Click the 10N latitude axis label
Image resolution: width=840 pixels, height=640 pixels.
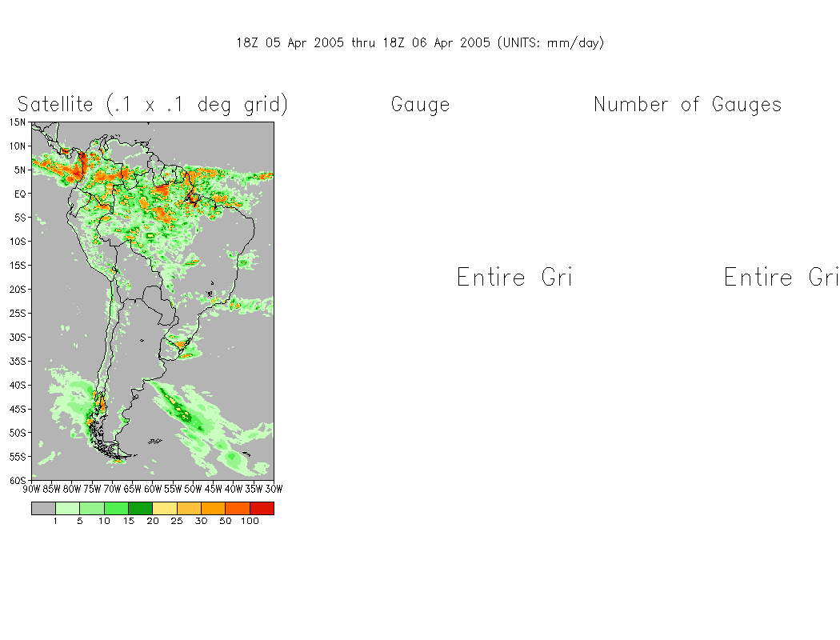click(x=17, y=146)
